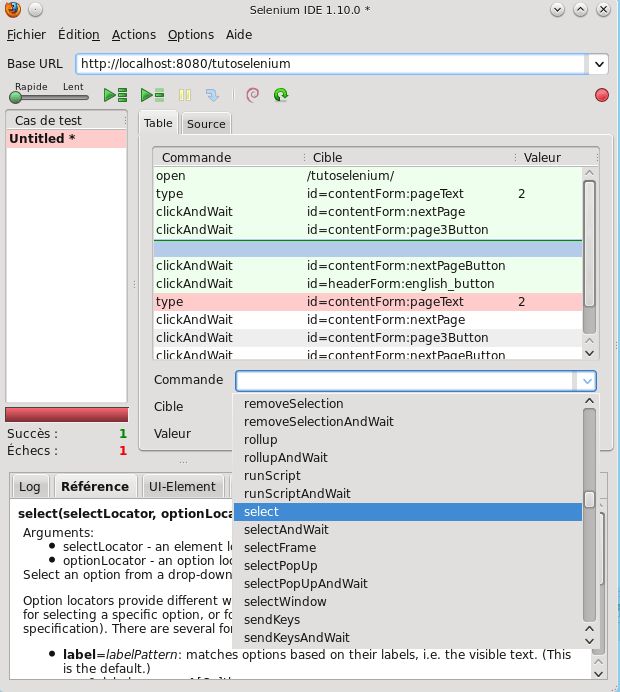This screenshot has width=620, height=692.
Task: Click the Firefox icon in title bar
Action: [x=13, y=9]
